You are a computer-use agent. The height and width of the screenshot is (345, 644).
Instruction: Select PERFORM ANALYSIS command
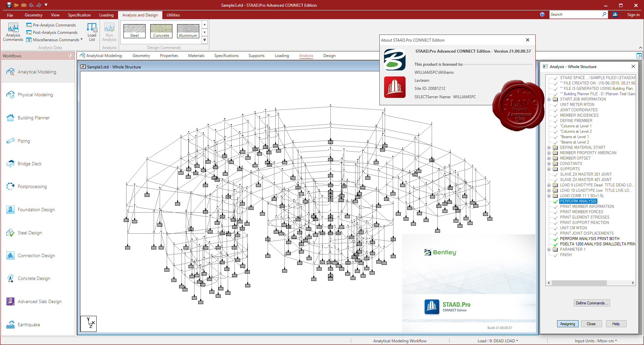pyautogui.click(x=578, y=201)
